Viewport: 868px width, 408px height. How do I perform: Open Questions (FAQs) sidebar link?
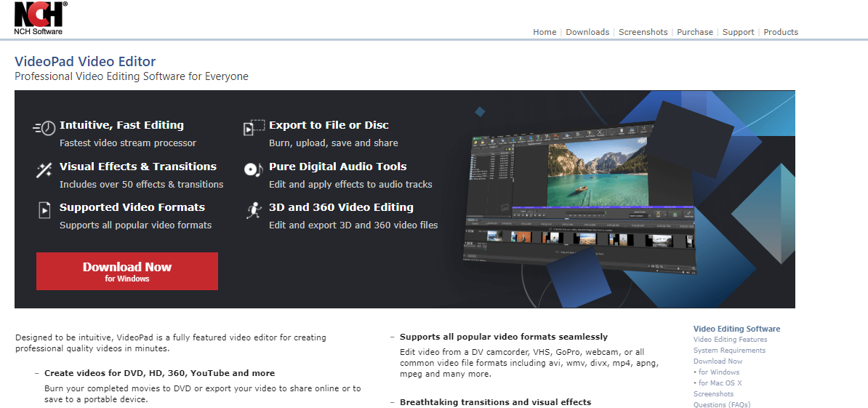pyautogui.click(x=722, y=404)
